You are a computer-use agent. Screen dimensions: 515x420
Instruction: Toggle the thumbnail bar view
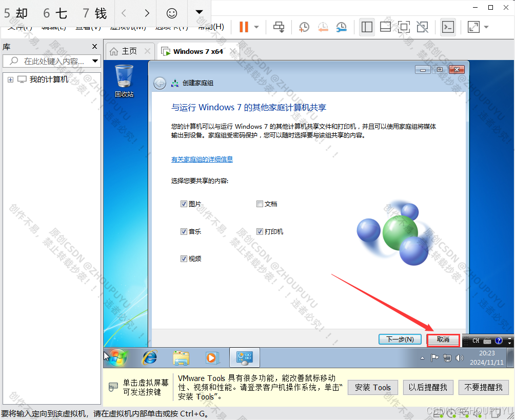385,27
